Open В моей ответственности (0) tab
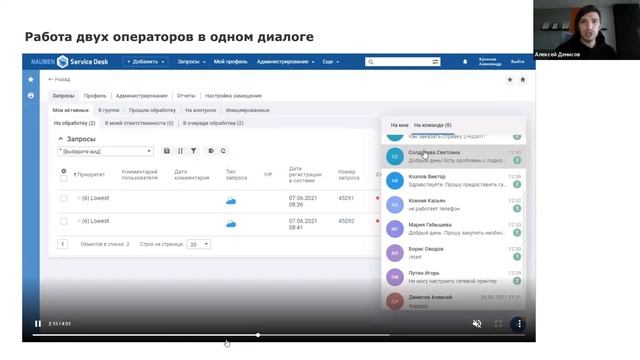The image size is (640, 360). [139, 123]
